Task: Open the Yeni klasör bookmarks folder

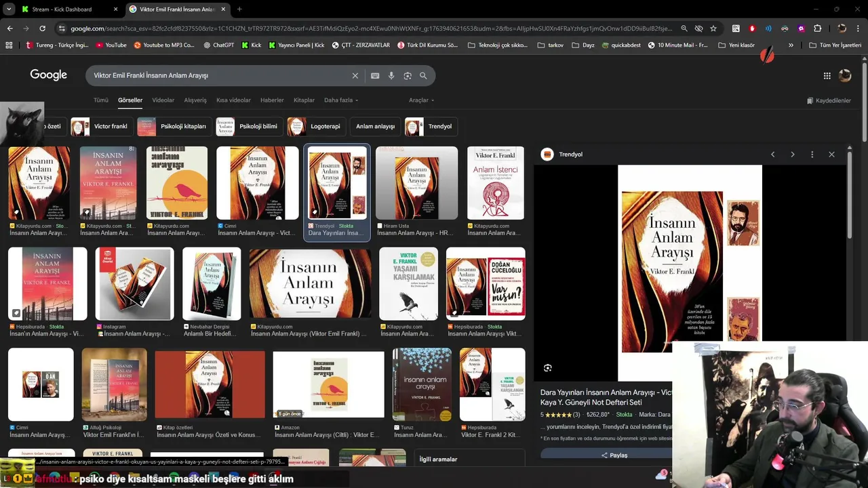Action: click(736, 45)
